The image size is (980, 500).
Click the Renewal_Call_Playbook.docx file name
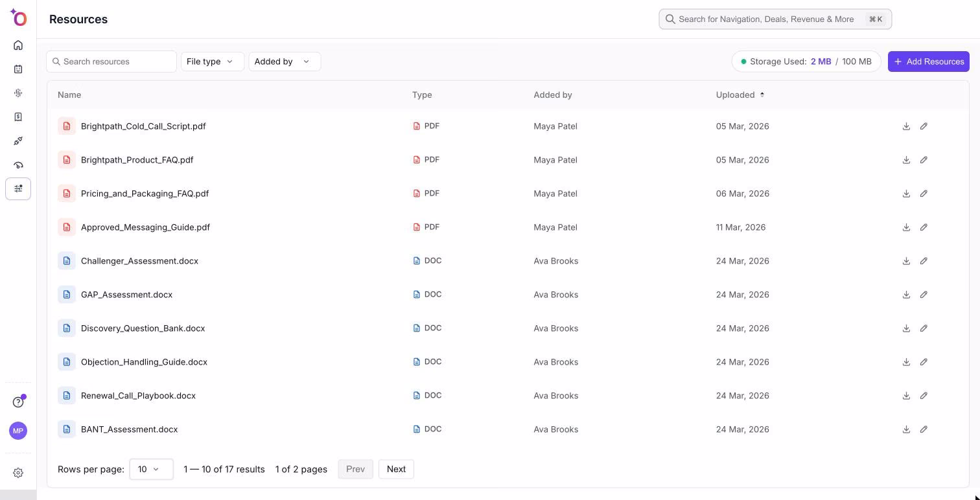[138, 396]
